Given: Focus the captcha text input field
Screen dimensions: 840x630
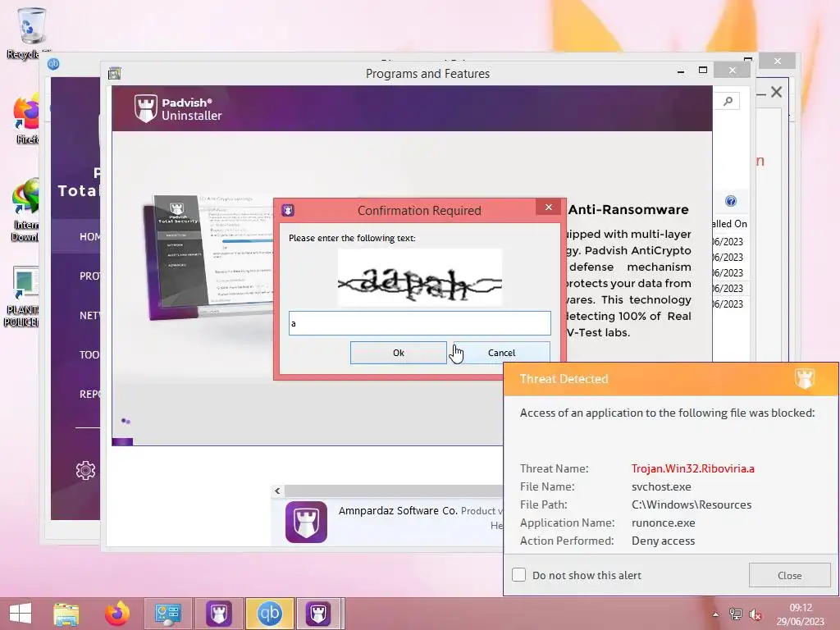Looking at the screenshot, I should (x=419, y=323).
